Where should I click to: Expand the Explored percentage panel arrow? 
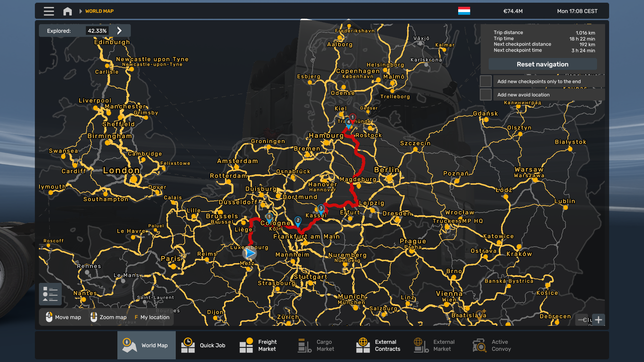119,31
